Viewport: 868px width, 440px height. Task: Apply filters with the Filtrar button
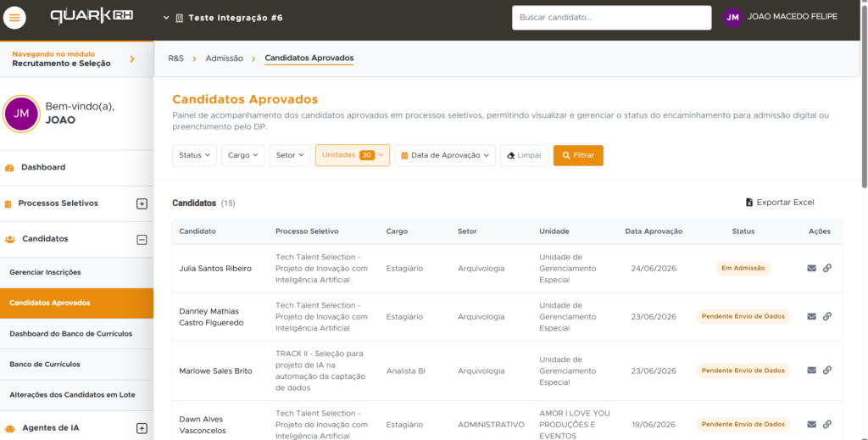click(x=578, y=155)
